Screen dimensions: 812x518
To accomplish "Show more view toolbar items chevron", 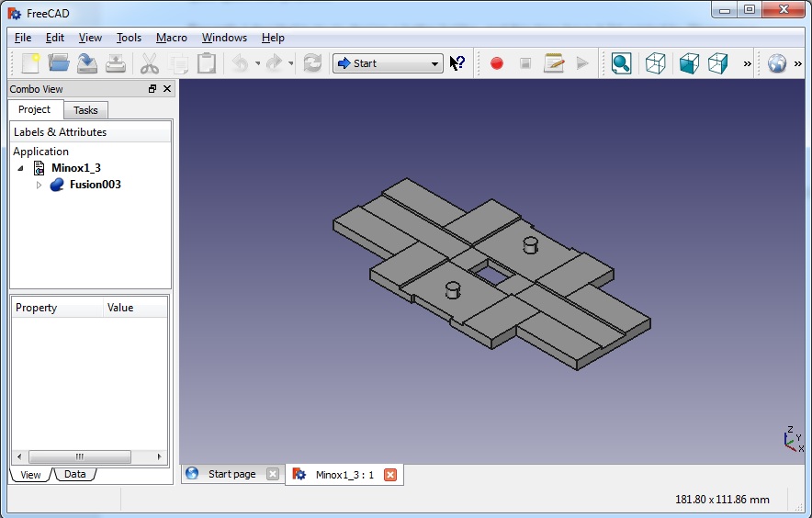I will click(x=747, y=63).
